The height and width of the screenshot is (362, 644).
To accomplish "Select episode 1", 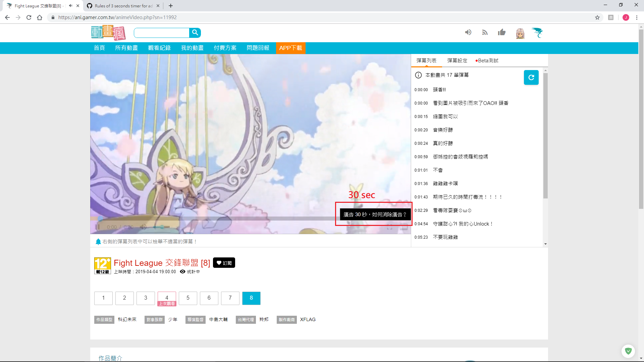I will 103,298.
